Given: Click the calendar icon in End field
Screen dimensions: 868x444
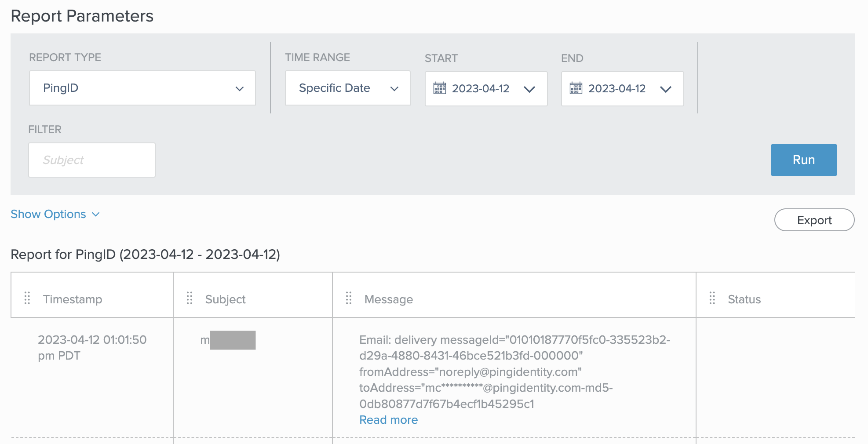Looking at the screenshot, I should (x=576, y=88).
